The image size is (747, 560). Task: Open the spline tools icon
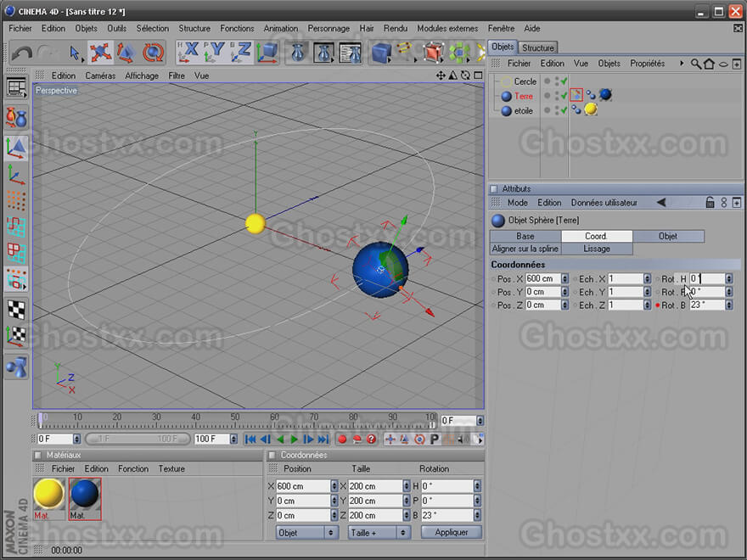pos(405,53)
